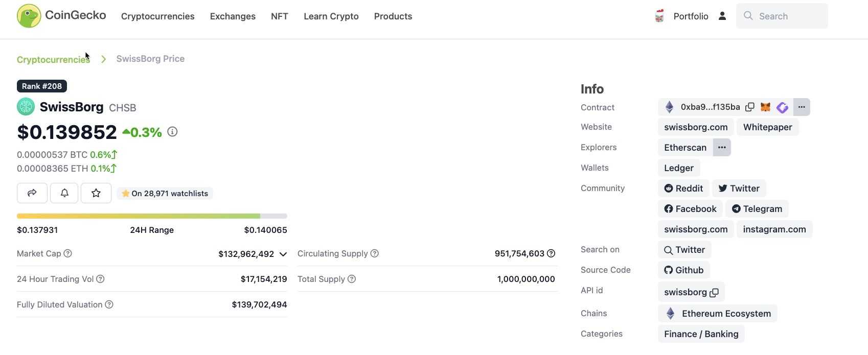Click Ethereum logo in contract row
Screen dimensions: 868x355
pos(669,107)
